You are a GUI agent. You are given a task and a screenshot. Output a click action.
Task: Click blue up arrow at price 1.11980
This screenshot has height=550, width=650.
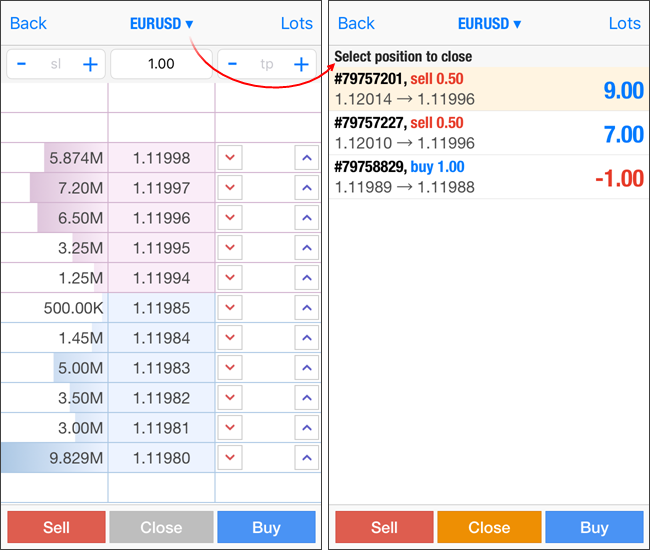306,458
